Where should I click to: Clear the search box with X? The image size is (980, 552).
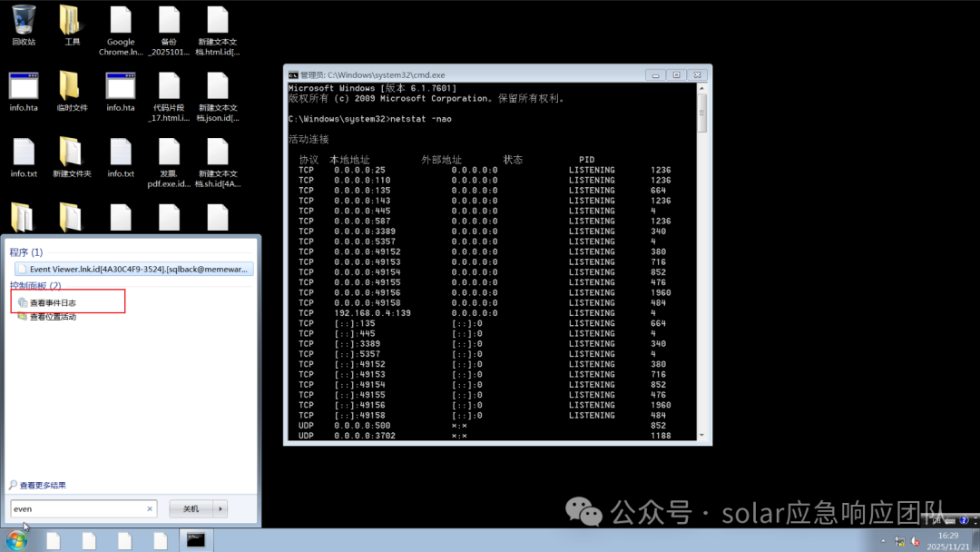click(x=150, y=508)
